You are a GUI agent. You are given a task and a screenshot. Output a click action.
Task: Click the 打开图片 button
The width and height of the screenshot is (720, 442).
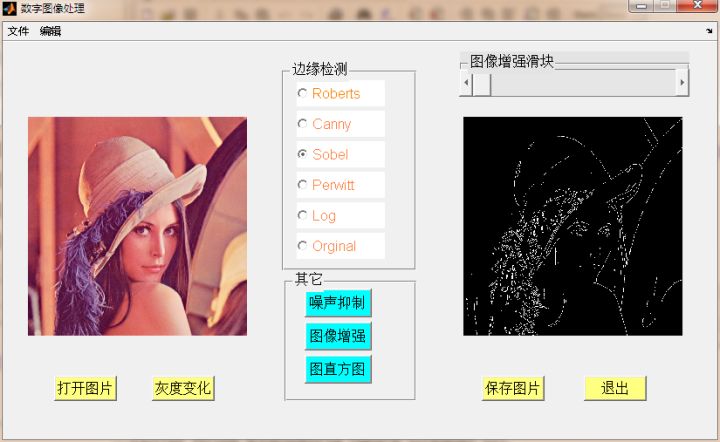[85, 388]
